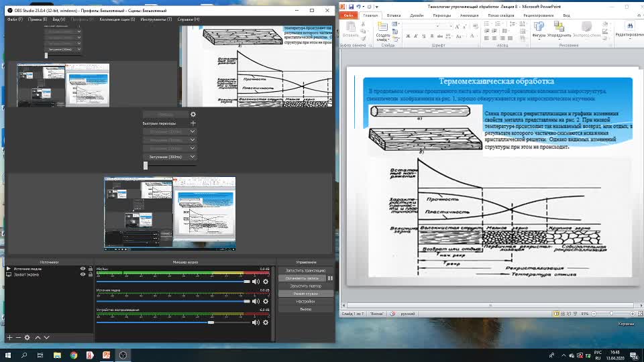Viewport: 644px width, 362px height.
Task: Click Exit button in OBS controls
Action: pos(306,309)
